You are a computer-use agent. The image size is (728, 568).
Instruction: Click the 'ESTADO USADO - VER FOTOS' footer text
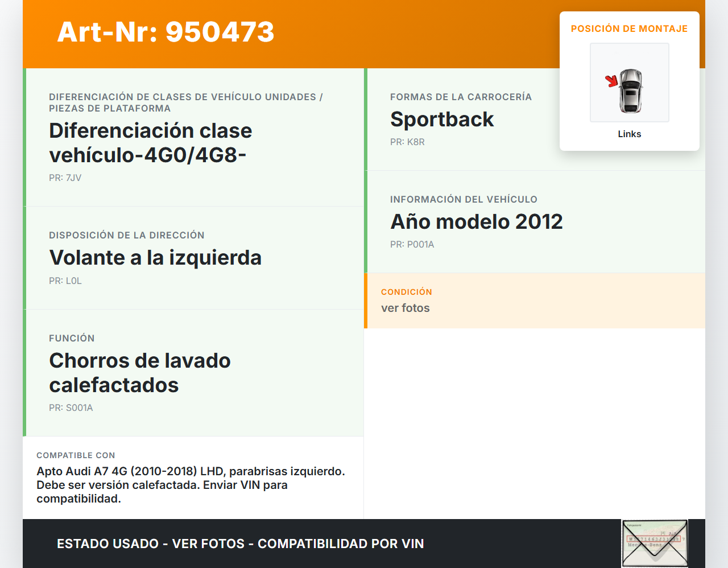pyautogui.click(x=241, y=544)
